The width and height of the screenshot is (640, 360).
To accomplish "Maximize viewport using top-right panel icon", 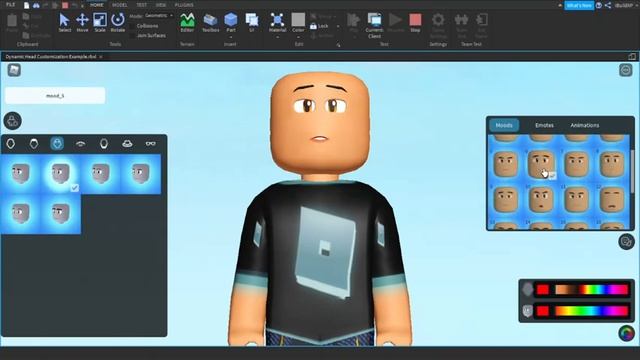I will point(632,57).
